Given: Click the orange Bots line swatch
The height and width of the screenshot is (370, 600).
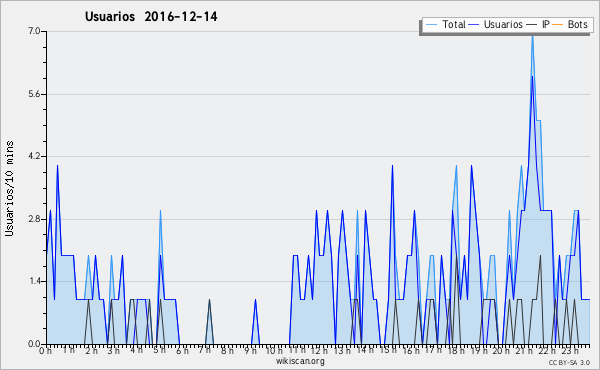Looking at the screenshot, I should click(x=558, y=25).
